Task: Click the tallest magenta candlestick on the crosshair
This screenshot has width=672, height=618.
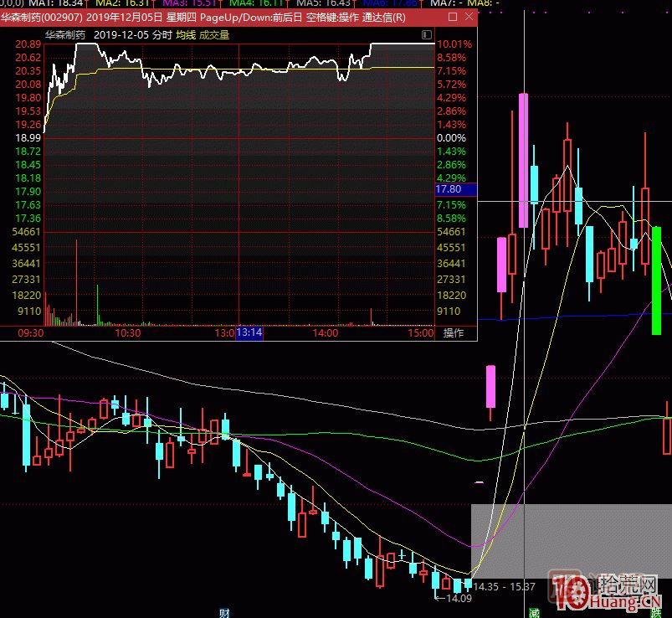Action: [524, 159]
